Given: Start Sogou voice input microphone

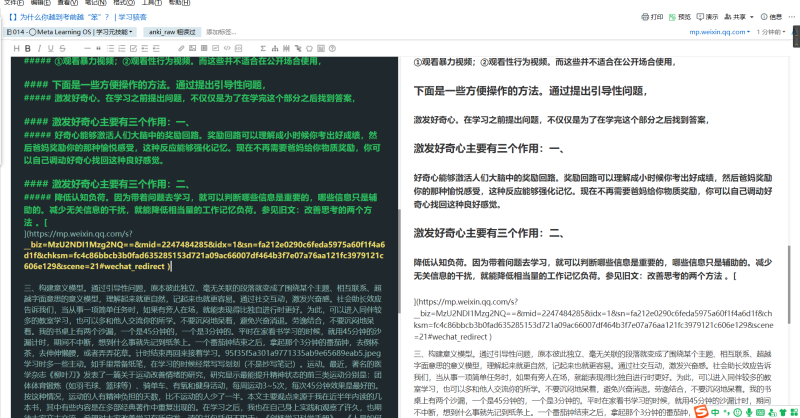Looking at the screenshot, I should [749, 412].
